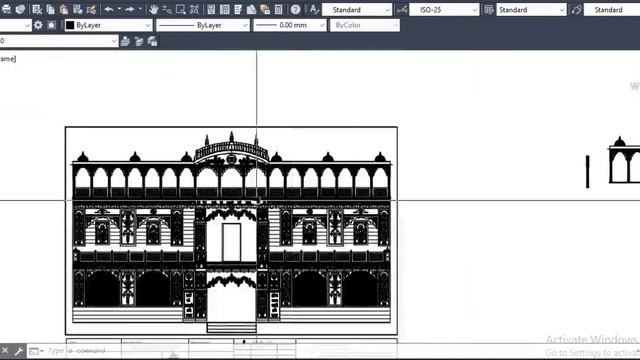The image size is (640, 360).
Task: Click the Dimension Style icon
Action: [402, 9]
